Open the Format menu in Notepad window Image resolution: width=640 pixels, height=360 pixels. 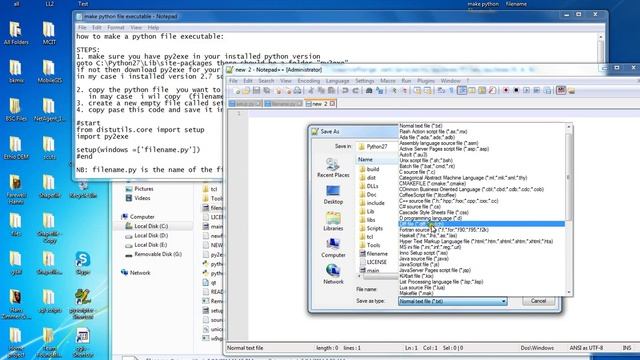pyautogui.click(x=116, y=27)
